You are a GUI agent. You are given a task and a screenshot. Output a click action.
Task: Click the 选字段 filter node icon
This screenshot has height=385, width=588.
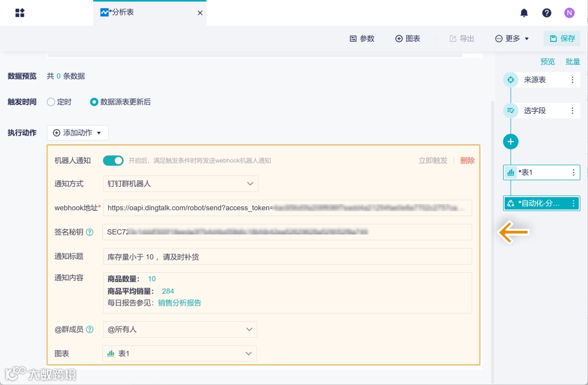tap(511, 111)
